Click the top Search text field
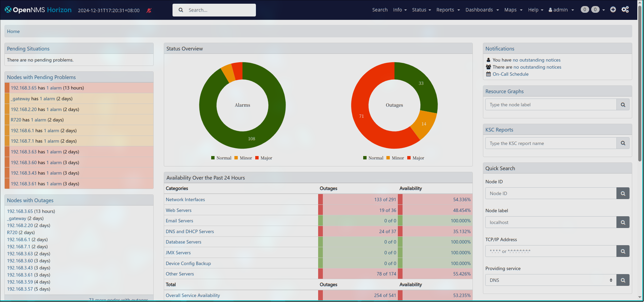Screen dimensions: 644x302 [214, 10]
